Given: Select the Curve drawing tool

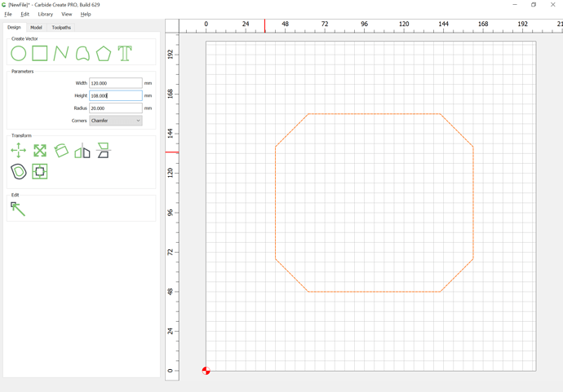Looking at the screenshot, I should pos(82,54).
